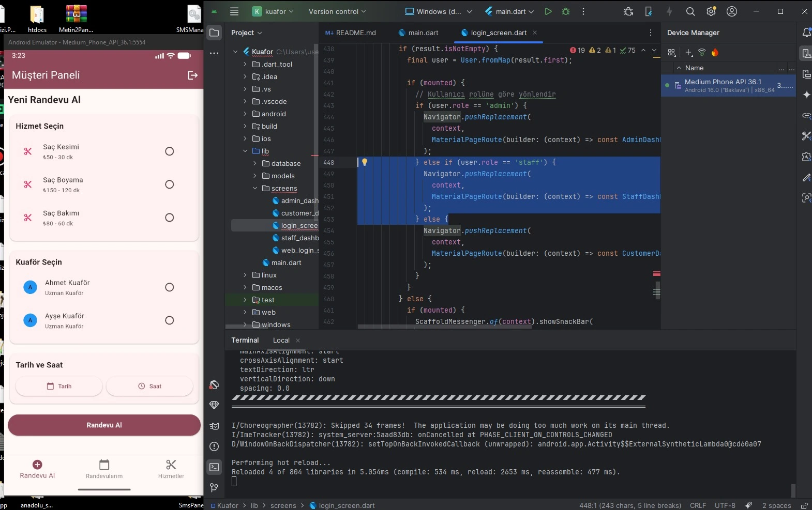Viewport: 812px width, 510px height.
Task: Open the Terminal tool window icon
Action: click(214, 467)
